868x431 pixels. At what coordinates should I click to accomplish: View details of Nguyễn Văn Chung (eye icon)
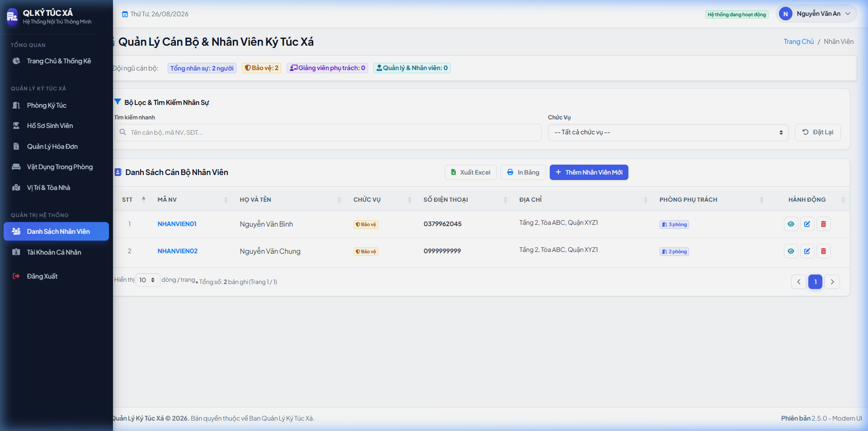(x=791, y=251)
